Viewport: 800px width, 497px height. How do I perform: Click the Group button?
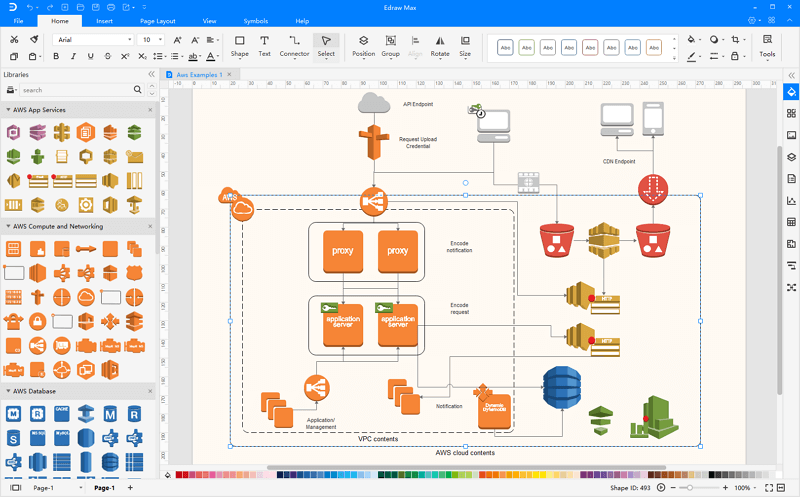click(x=390, y=46)
